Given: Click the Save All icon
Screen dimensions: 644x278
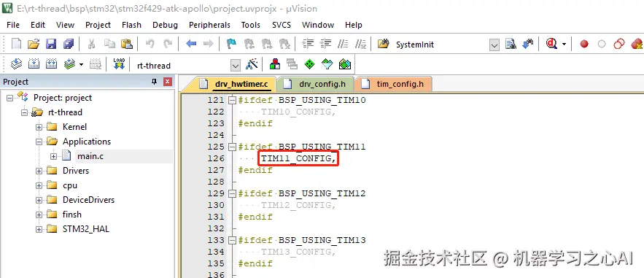Looking at the screenshot, I should click(68, 44).
